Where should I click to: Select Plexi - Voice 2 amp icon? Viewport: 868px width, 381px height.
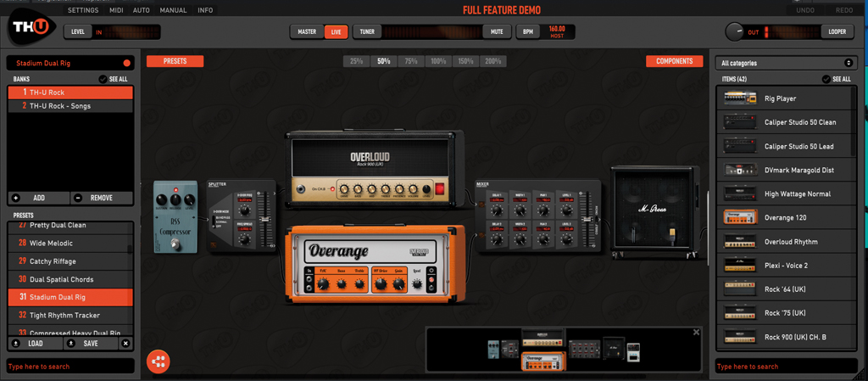coord(740,266)
